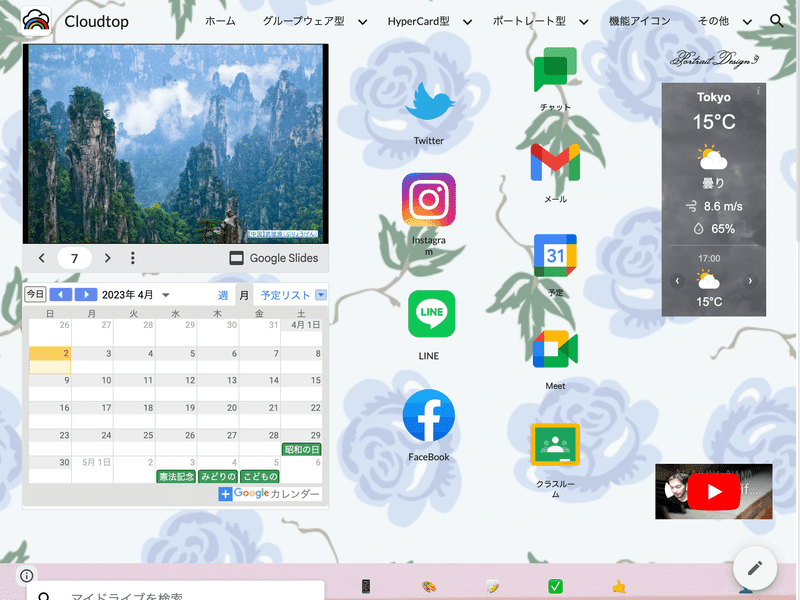Go to previous month in calendar
The width and height of the screenshot is (800, 600).
point(61,294)
